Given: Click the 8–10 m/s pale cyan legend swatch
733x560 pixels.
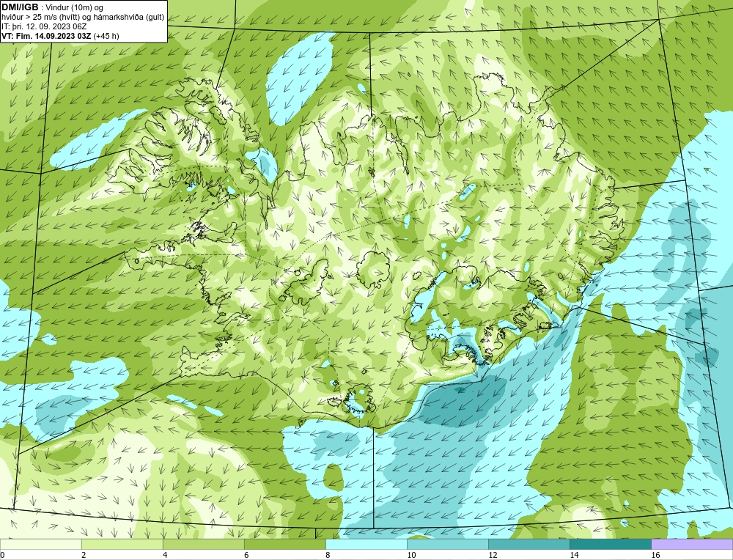Looking at the screenshot, I should point(366,544).
